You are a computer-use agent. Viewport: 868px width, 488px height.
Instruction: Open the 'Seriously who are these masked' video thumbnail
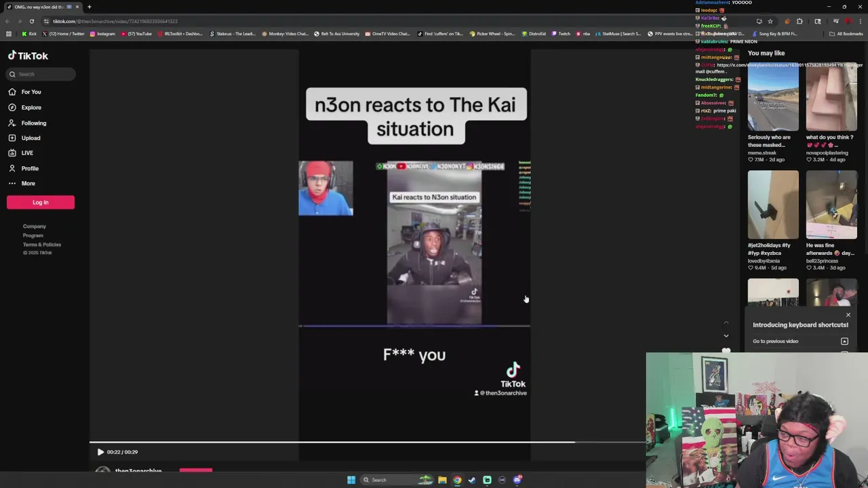click(x=773, y=98)
